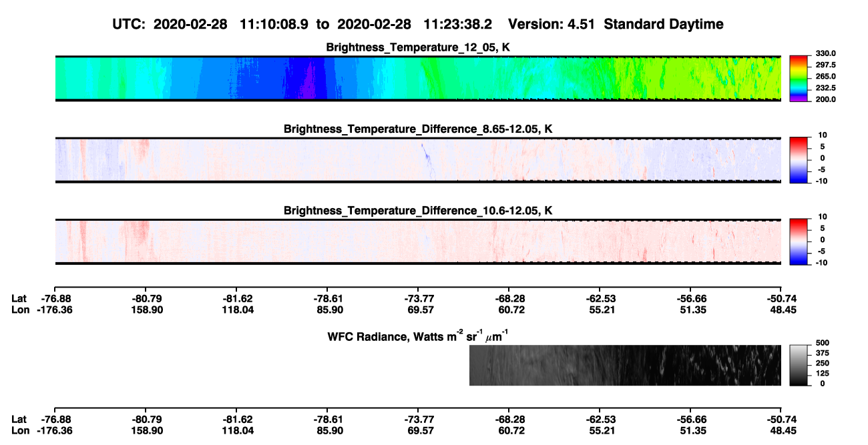Click the -50.74 latitude tick on lower axis
The image size is (868, 445).
pos(781,419)
